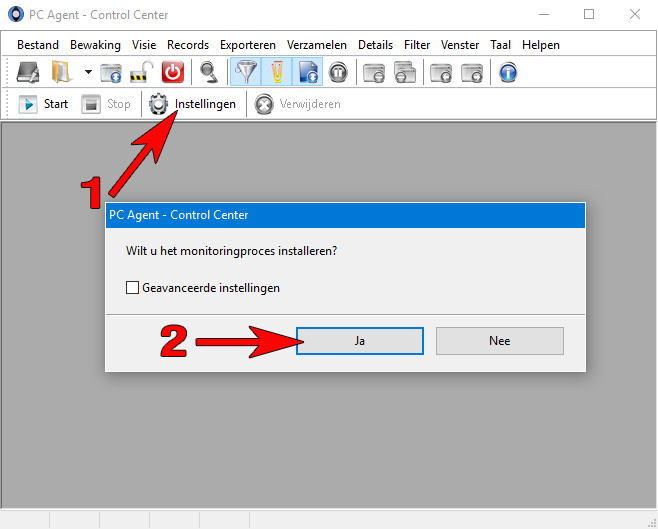Confirm installation with Ja button
658x529 pixels.
360,341
